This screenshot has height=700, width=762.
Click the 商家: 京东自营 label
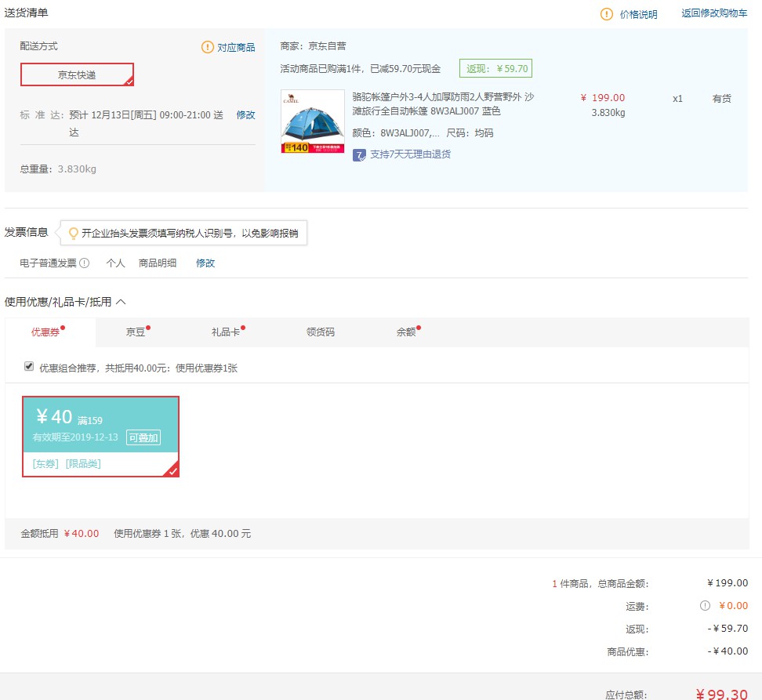pyautogui.click(x=314, y=46)
